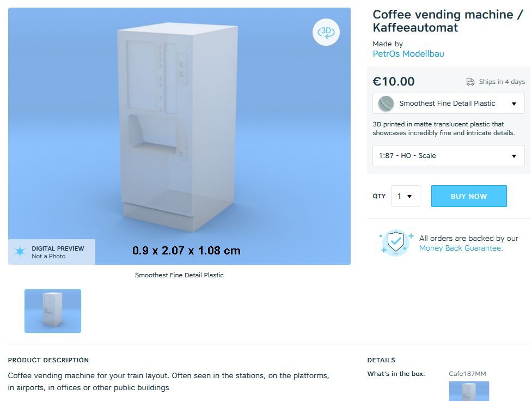Select the vending machine preview thumbnail

pyautogui.click(x=53, y=311)
